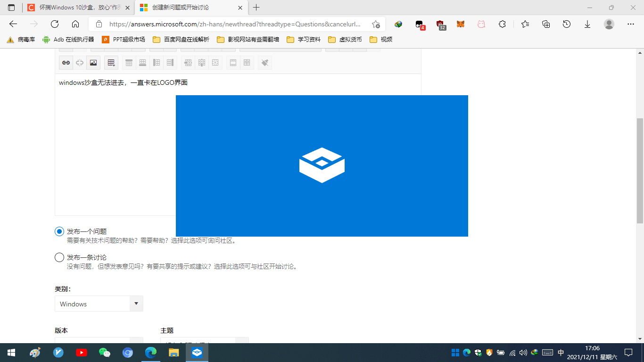Switch to the 创建新问题或开始讨论 tab

pyautogui.click(x=191, y=8)
